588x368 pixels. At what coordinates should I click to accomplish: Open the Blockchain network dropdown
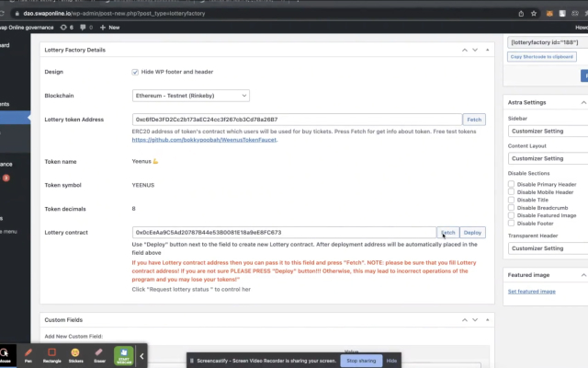tap(191, 96)
